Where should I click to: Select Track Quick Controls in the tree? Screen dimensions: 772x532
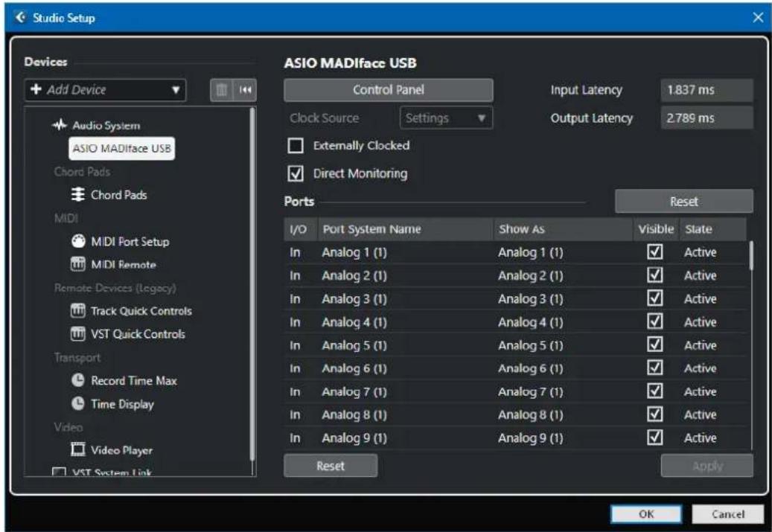[x=141, y=311]
